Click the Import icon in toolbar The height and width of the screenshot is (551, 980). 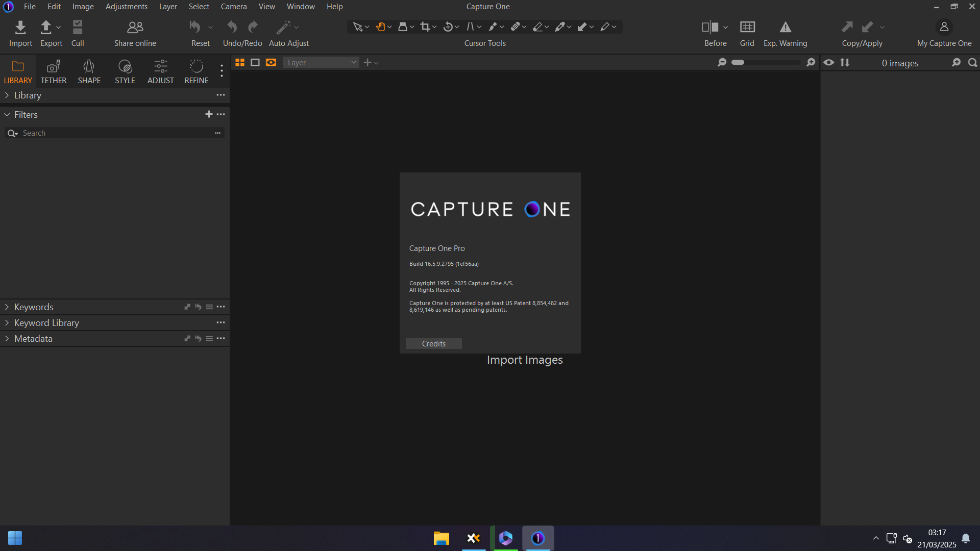point(20,27)
